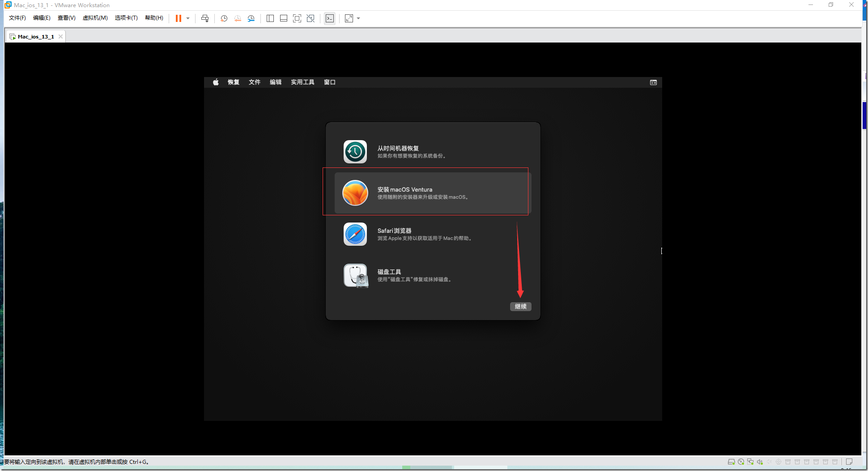Open the power options dropdown arrow
Screen dimensions: 868x471
[188, 18]
